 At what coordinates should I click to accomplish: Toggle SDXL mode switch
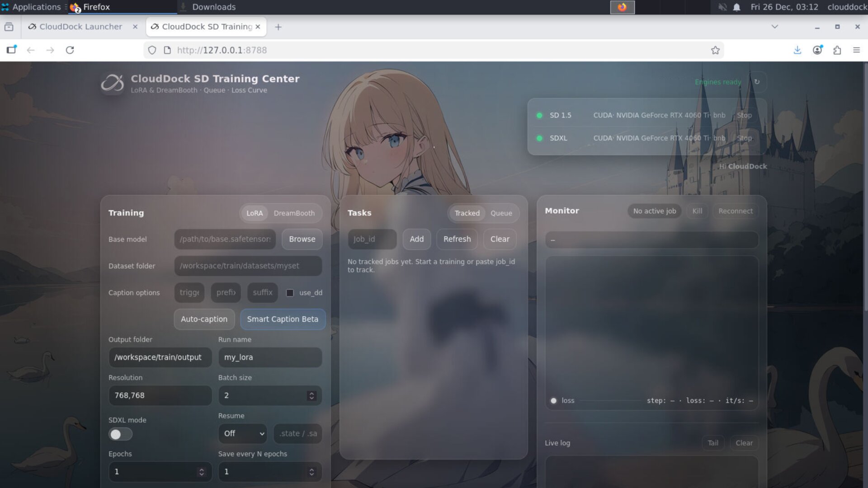pos(120,434)
